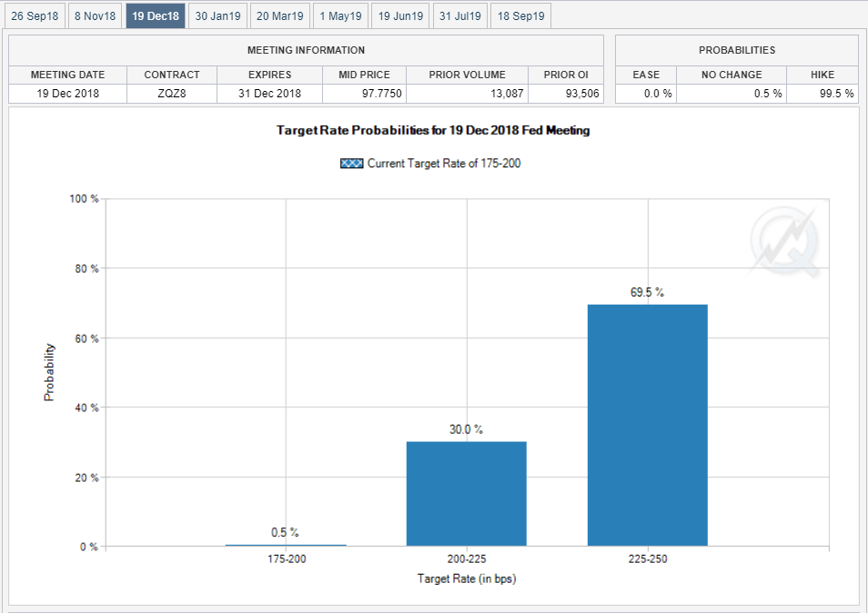This screenshot has width=868, height=613.
Task: Click the 40 % y-axis tick label
Action: pyautogui.click(x=87, y=407)
